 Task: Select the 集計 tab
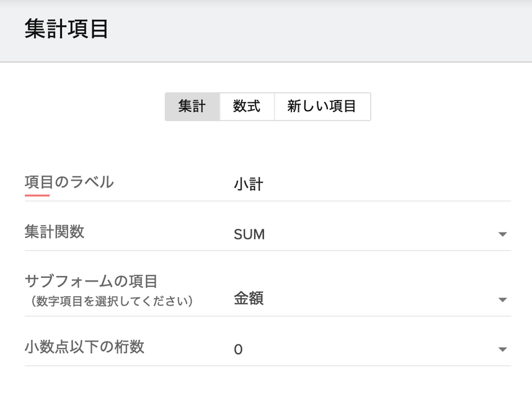(192, 107)
